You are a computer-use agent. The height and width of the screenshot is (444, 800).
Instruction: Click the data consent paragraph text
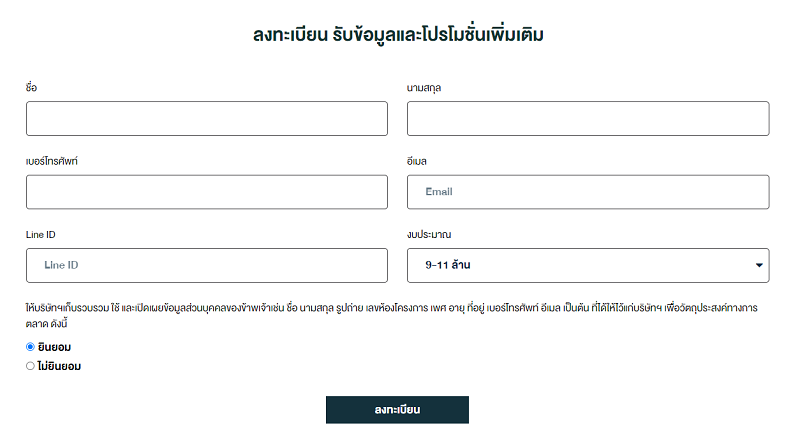pyautogui.click(x=391, y=315)
